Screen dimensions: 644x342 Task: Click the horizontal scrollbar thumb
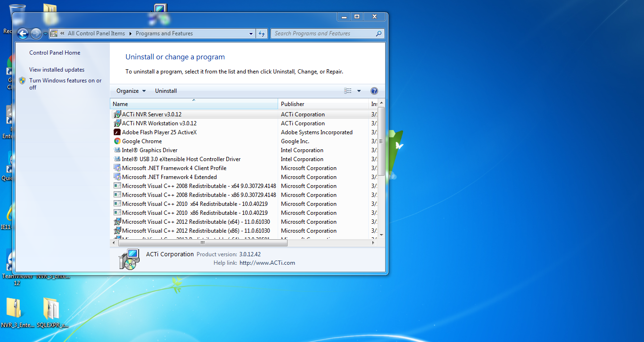[x=202, y=243]
